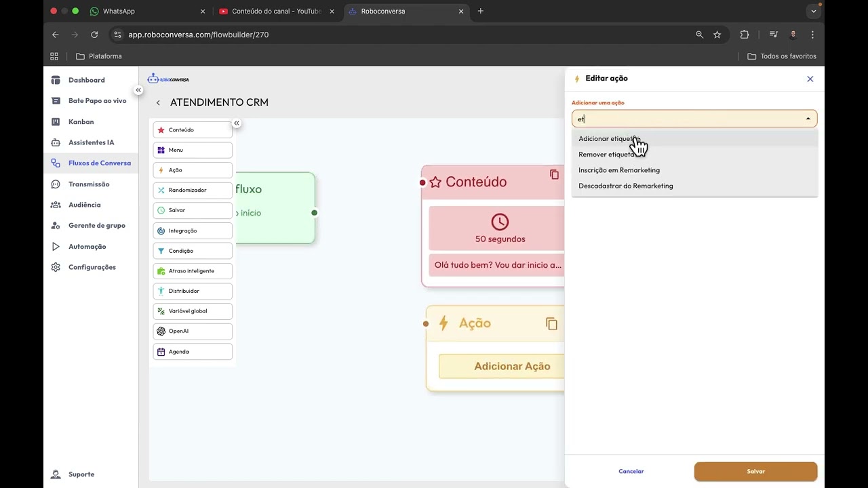Bookmark this page with the star
The width and height of the screenshot is (868, 488).
point(717,35)
